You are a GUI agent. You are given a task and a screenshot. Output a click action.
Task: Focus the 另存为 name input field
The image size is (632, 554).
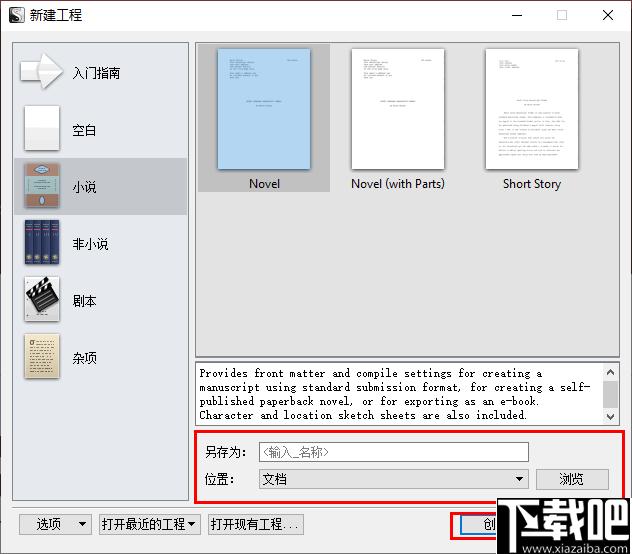click(394, 452)
